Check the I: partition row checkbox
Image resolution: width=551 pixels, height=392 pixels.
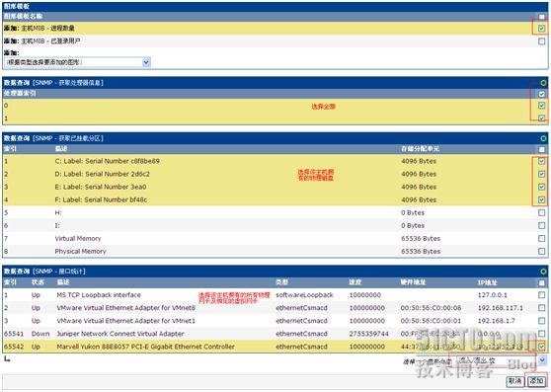[x=541, y=225]
